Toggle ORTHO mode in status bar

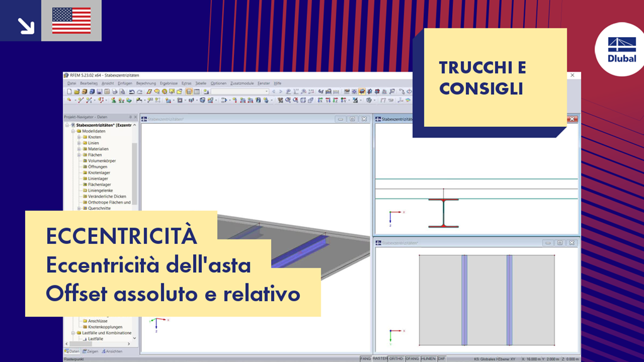(396, 359)
